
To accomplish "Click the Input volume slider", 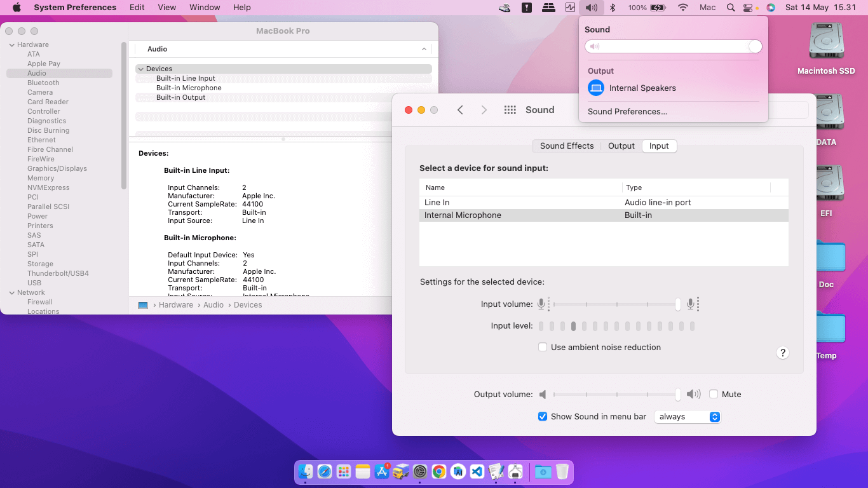I will [x=615, y=304].
